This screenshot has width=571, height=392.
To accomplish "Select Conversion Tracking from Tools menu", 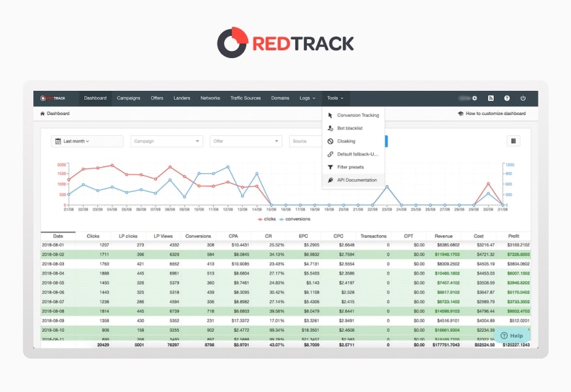I will (357, 116).
